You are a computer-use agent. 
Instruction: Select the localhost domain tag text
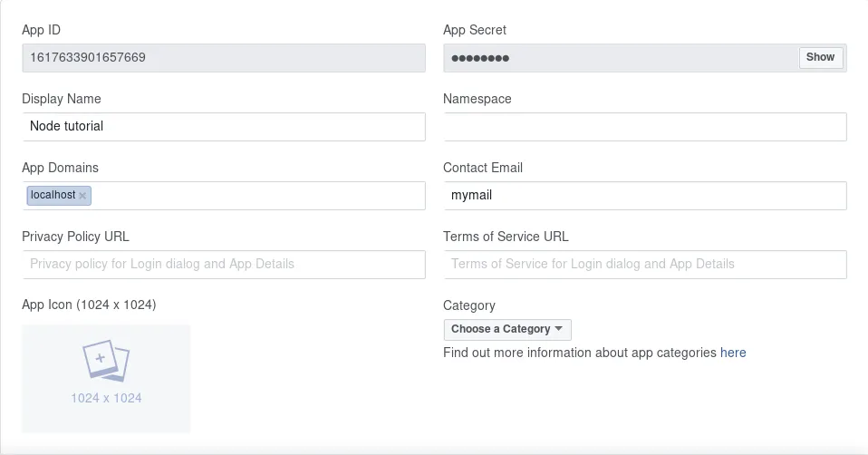pos(53,195)
